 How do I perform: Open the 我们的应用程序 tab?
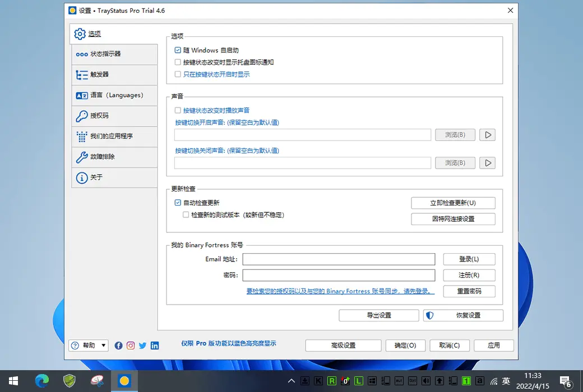point(114,137)
